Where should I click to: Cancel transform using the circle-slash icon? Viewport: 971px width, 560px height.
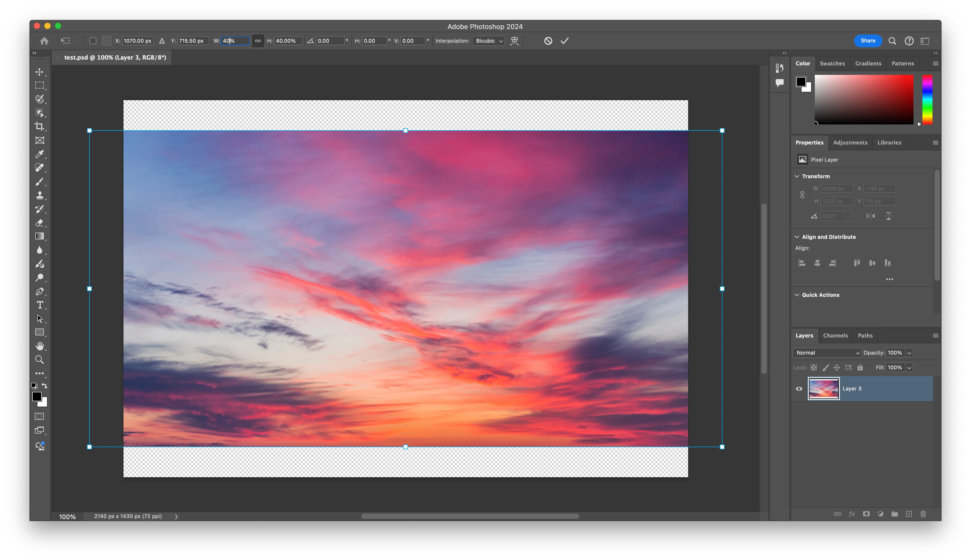click(548, 41)
